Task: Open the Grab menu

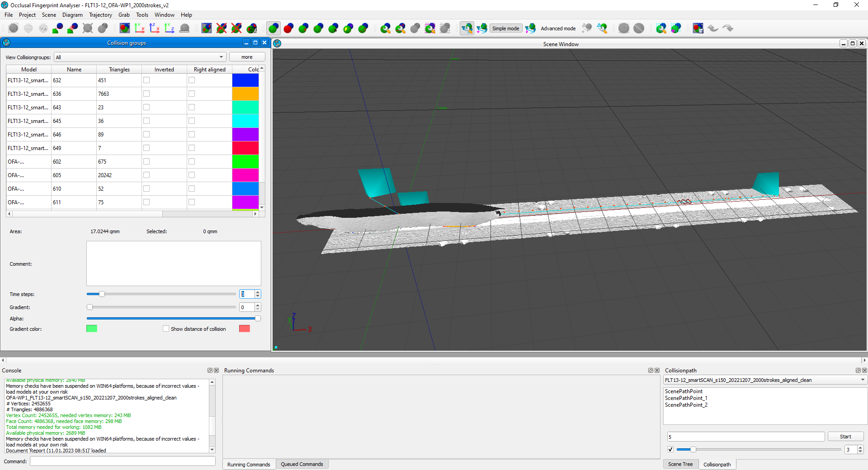Action: pyautogui.click(x=124, y=15)
